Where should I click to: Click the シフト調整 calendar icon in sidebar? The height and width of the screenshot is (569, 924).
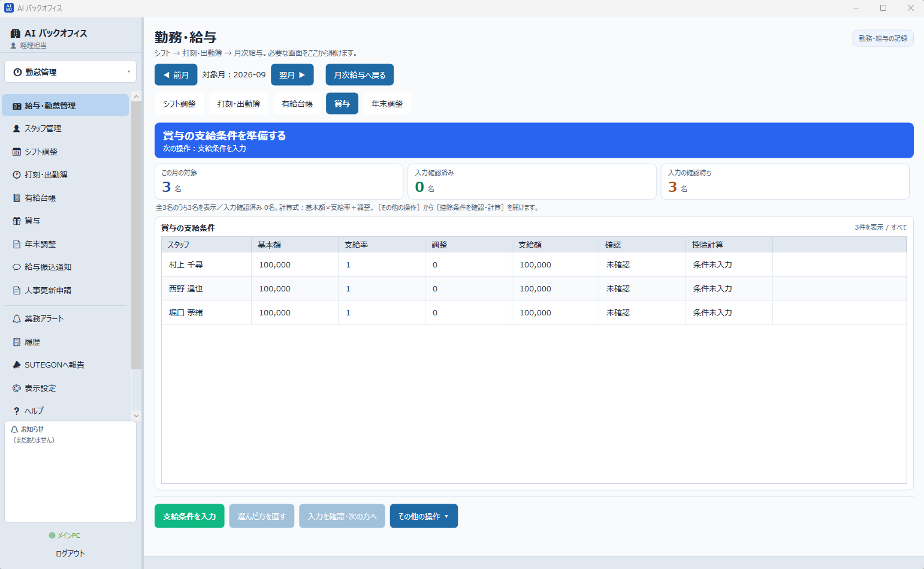[x=17, y=152]
